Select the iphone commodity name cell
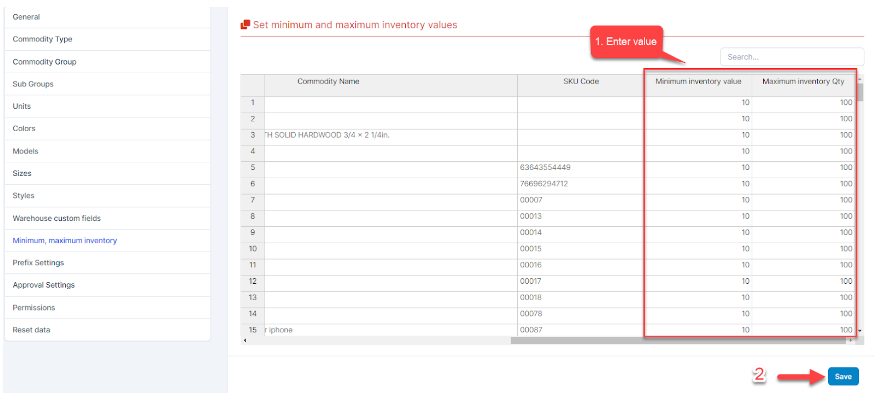Viewport: 875px width, 393px height. 391,329
